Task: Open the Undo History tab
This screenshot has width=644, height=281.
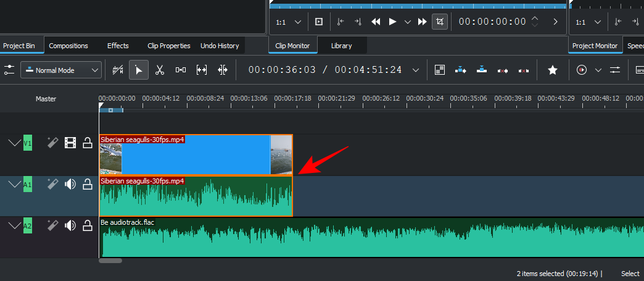Action: click(x=220, y=46)
